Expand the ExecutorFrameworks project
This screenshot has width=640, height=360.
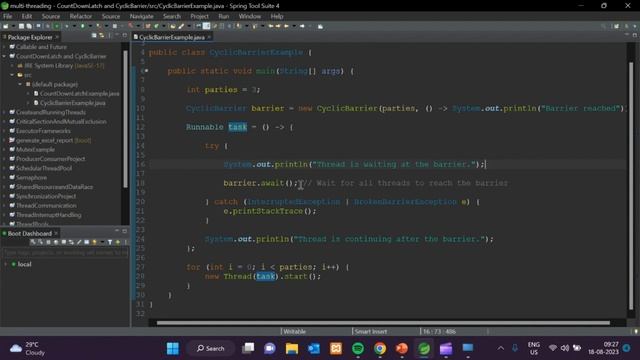[x=4, y=131]
